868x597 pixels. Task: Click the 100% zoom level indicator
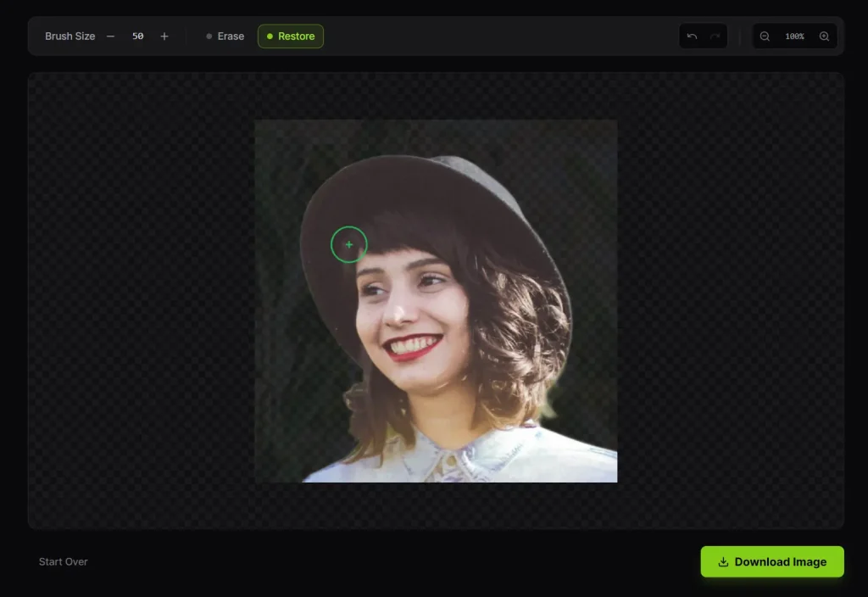[794, 36]
